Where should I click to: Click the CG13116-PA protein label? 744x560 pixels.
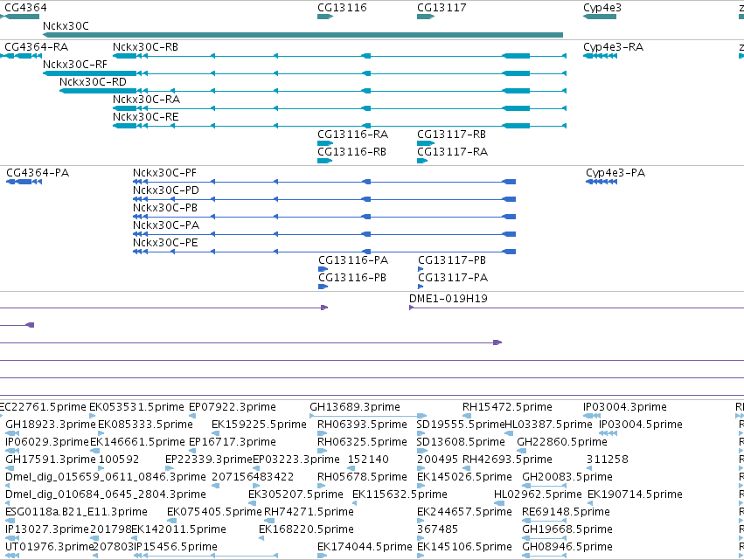coord(353,260)
